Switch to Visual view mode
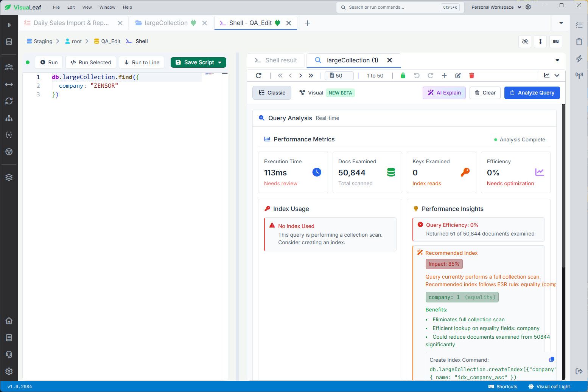This screenshot has width=588, height=392. pos(311,93)
